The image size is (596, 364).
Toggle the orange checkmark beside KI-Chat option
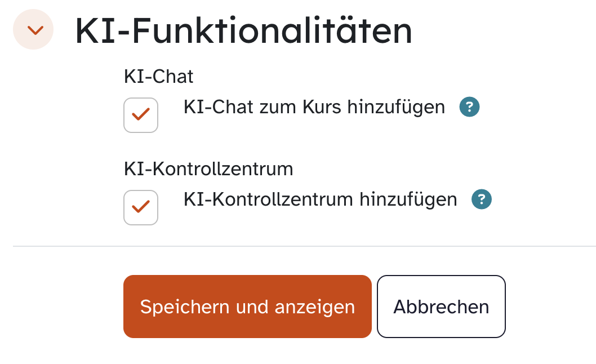(140, 115)
